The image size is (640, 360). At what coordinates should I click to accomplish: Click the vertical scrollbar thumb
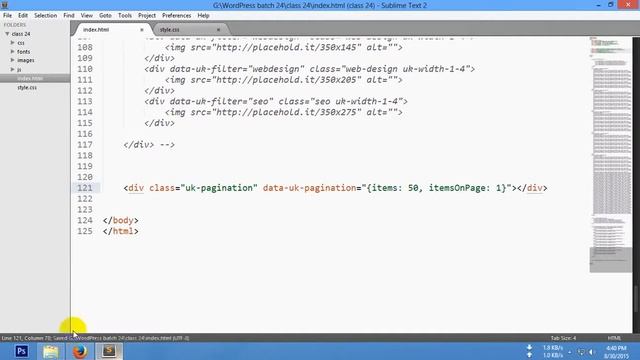636,299
